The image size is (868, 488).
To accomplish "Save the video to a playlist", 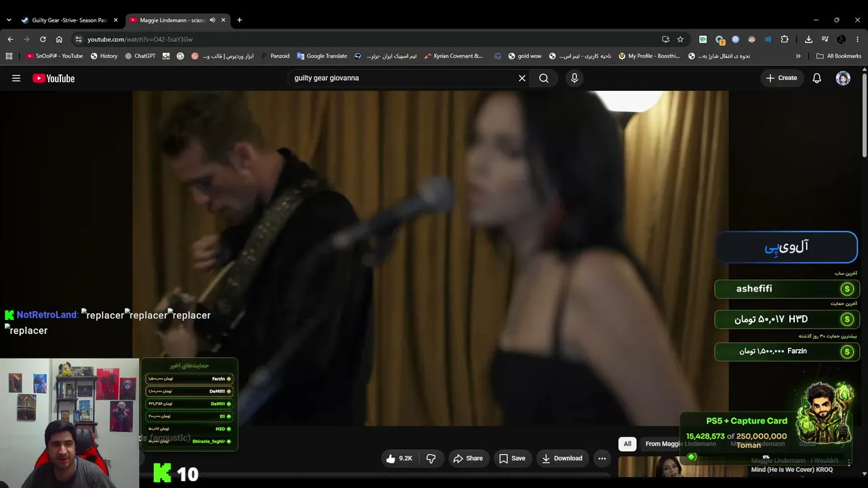I will (x=512, y=458).
